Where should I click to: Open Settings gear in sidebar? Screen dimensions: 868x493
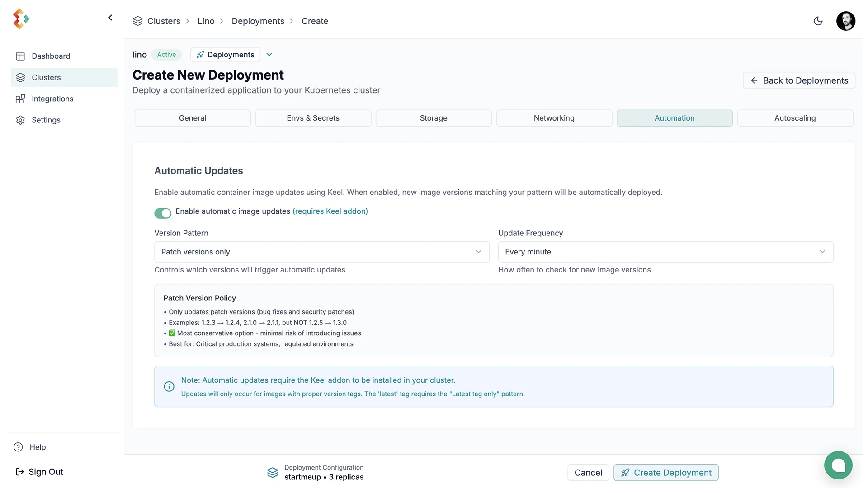point(20,120)
